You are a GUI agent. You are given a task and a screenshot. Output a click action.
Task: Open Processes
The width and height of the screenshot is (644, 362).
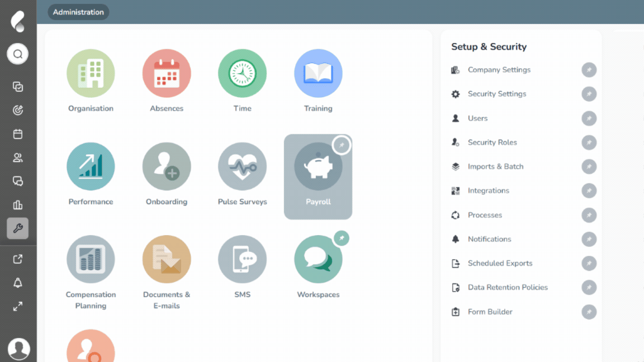click(x=485, y=215)
